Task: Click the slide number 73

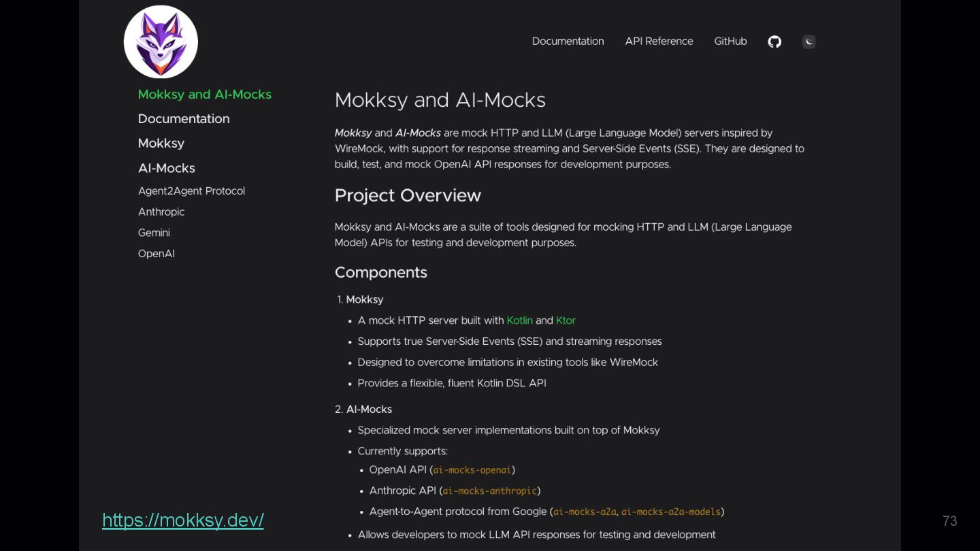Action: click(x=949, y=521)
